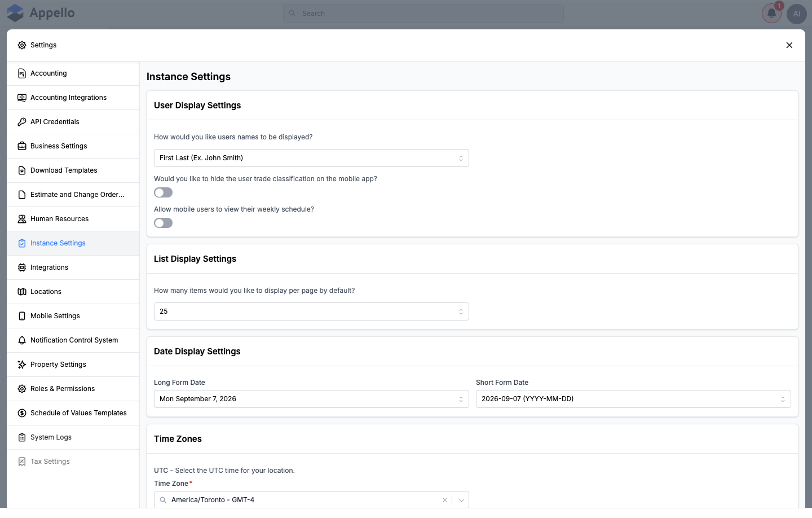Click the top Search field

[x=423, y=14]
